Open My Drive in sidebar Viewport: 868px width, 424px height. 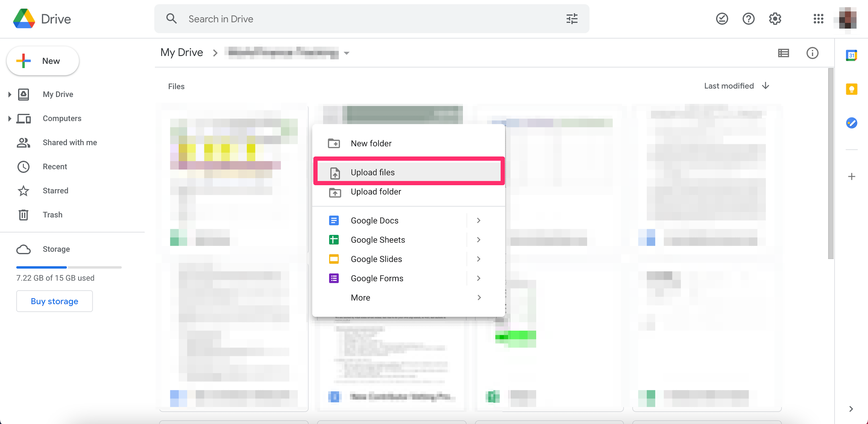coord(58,94)
